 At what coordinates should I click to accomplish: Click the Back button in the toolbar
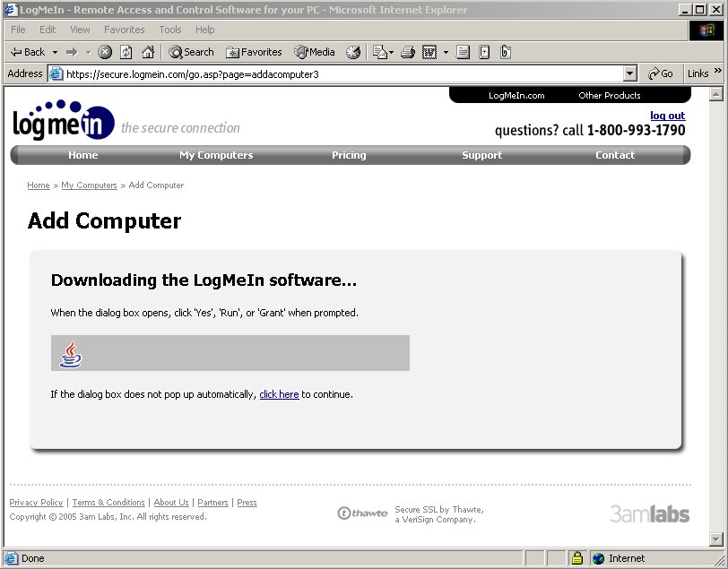28,52
